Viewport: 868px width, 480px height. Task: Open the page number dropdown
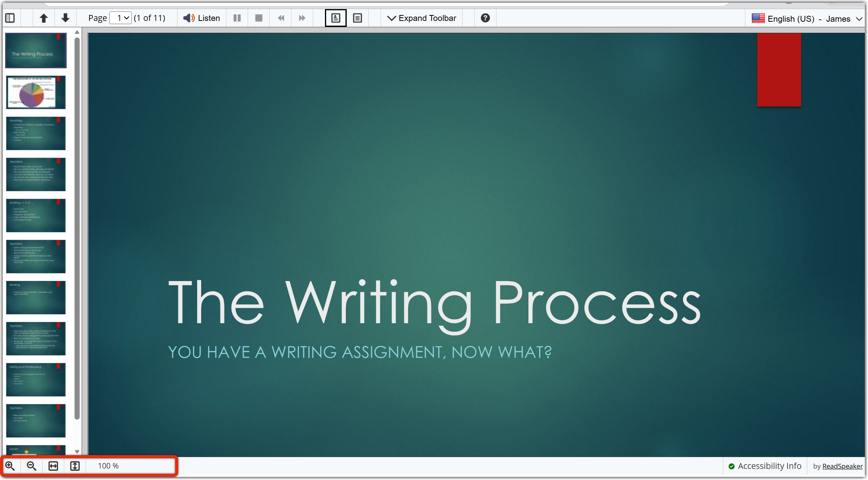(120, 18)
